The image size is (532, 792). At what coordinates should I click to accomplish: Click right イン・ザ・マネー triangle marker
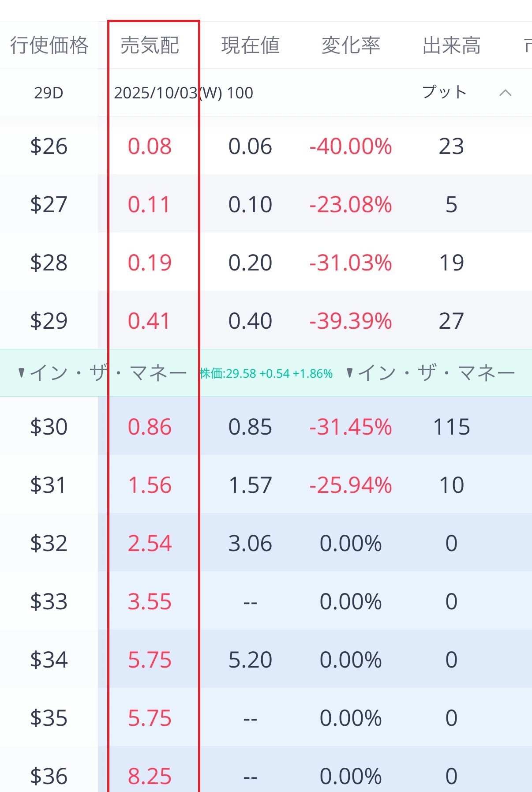click(350, 373)
